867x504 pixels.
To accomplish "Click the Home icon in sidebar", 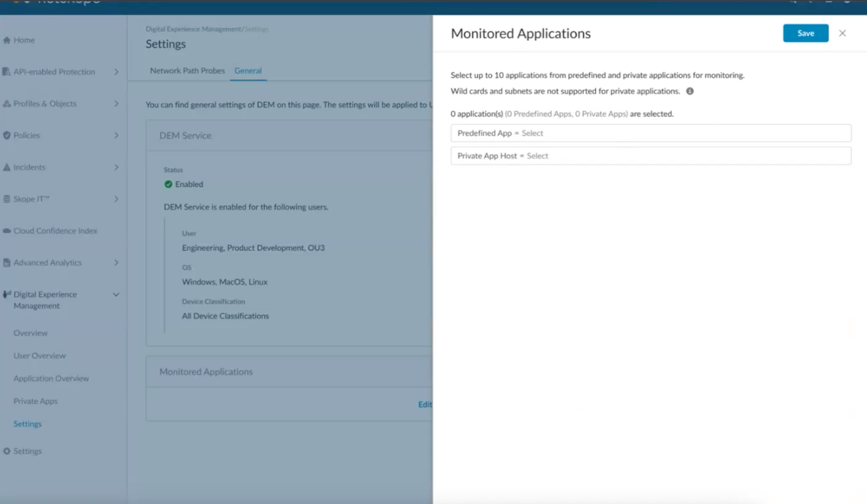I will pyautogui.click(x=7, y=40).
